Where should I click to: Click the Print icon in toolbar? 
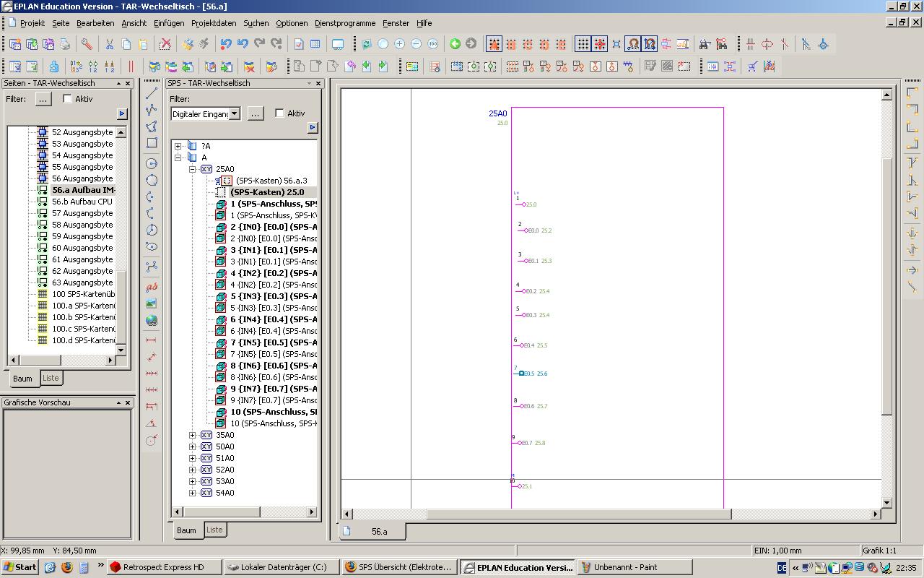pos(64,44)
